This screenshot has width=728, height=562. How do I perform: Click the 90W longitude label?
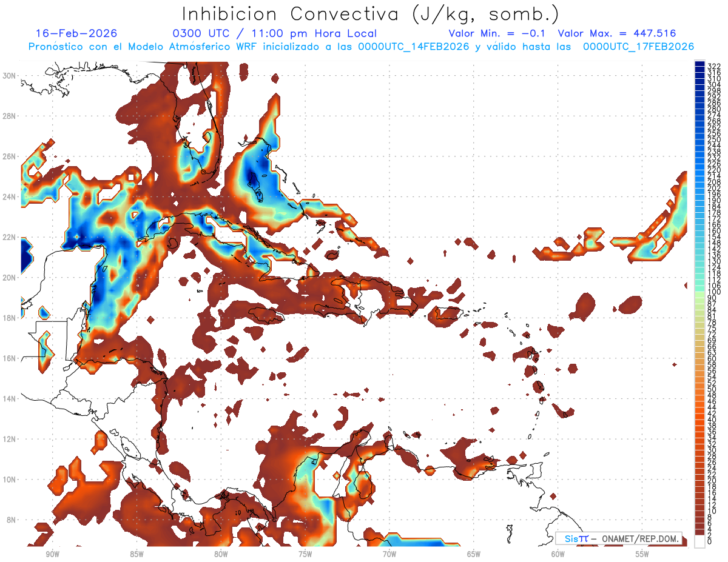pyautogui.click(x=52, y=554)
